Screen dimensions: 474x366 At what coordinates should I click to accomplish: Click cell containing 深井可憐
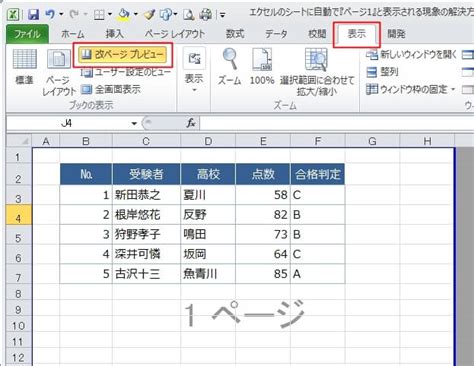146,254
